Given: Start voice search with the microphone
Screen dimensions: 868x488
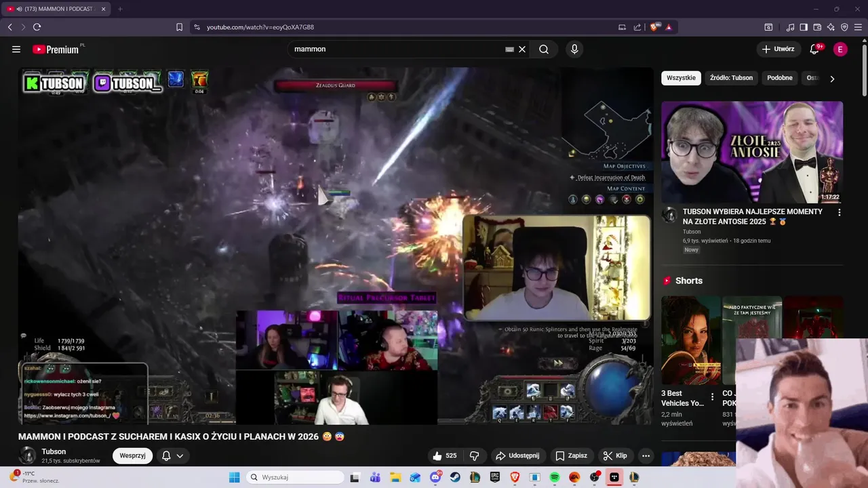Looking at the screenshot, I should 574,49.
